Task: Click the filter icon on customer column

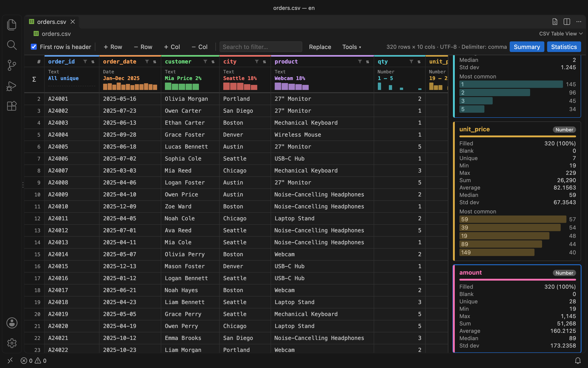Action: 205,62
